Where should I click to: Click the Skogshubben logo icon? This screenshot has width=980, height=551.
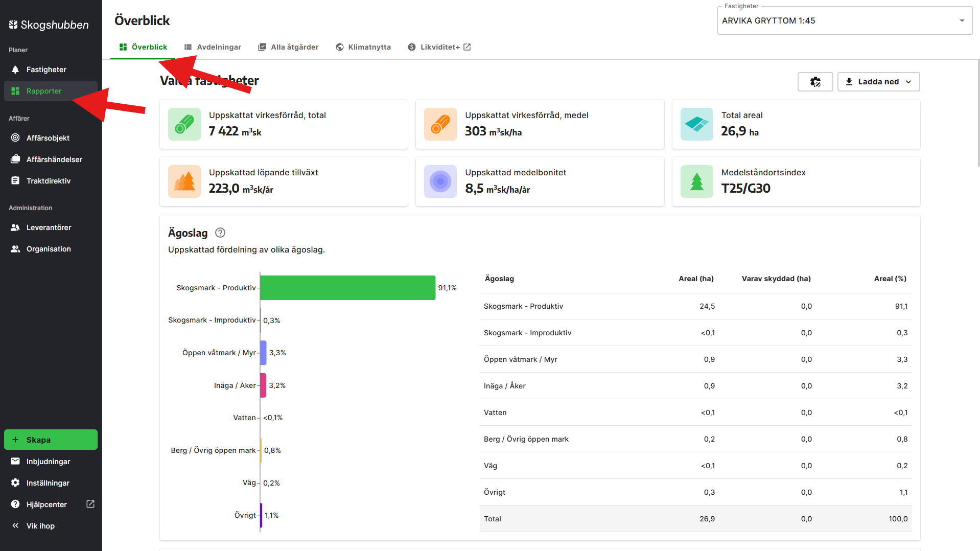[13, 25]
